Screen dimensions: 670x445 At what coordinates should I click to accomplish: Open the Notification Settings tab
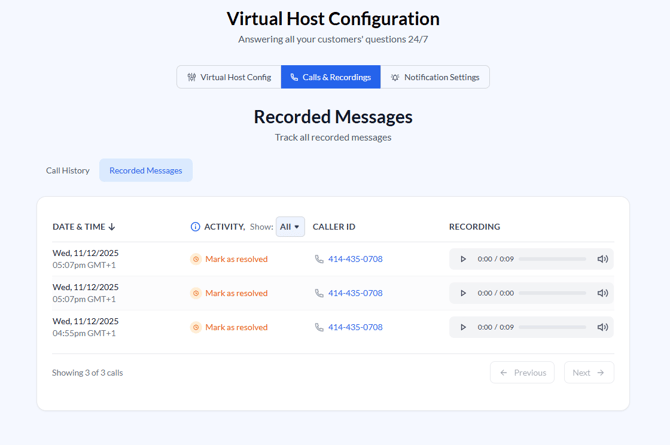pos(435,77)
